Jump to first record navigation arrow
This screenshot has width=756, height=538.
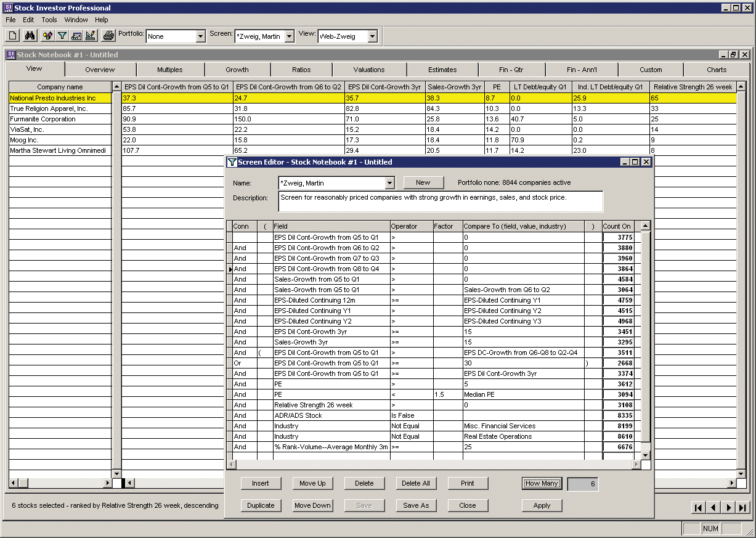(x=698, y=508)
